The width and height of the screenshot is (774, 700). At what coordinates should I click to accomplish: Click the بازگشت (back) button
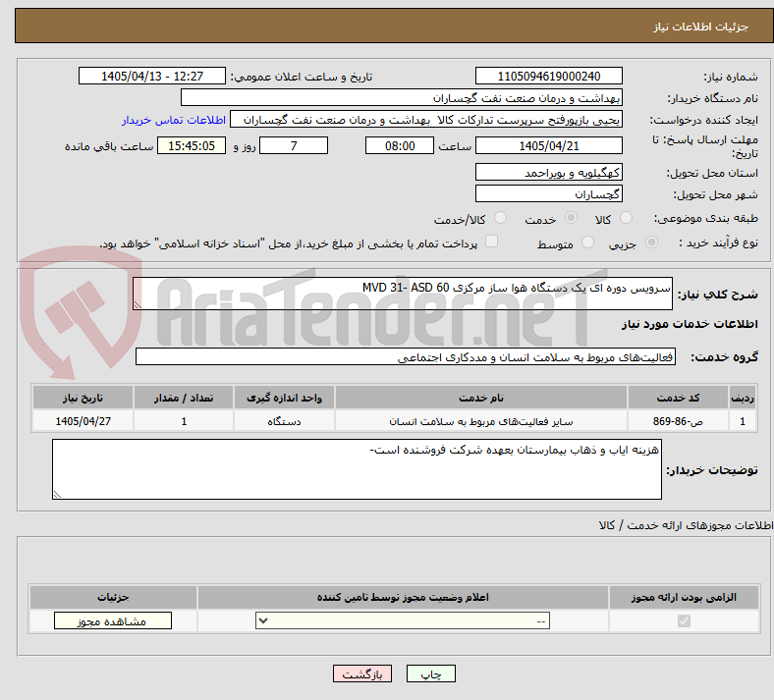(362, 673)
